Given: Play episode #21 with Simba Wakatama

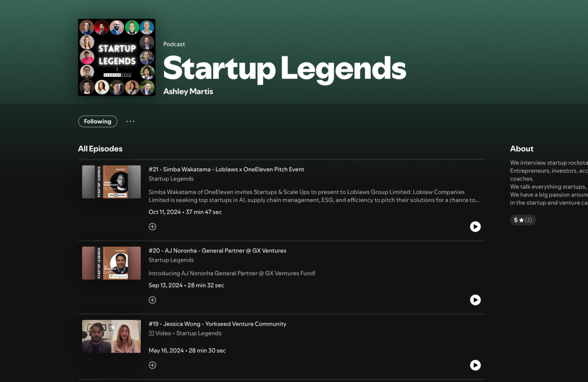Looking at the screenshot, I should click(x=475, y=226).
